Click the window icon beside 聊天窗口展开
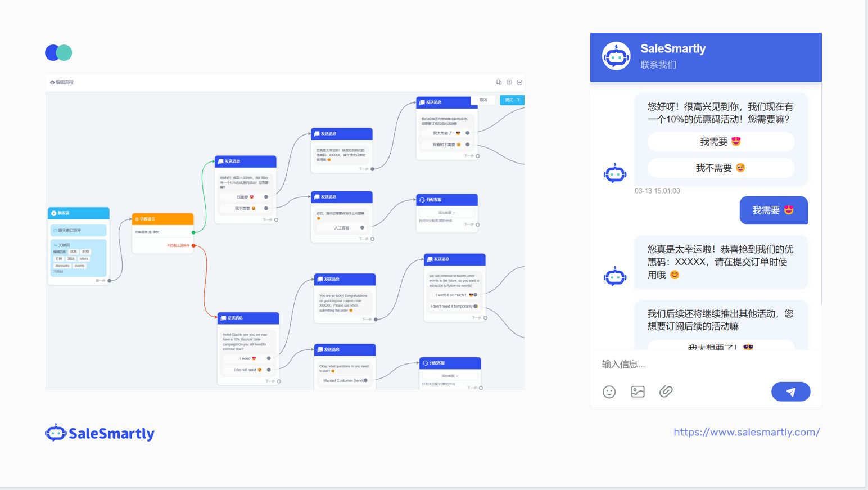The height and width of the screenshot is (490, 868). coord(55,231)
